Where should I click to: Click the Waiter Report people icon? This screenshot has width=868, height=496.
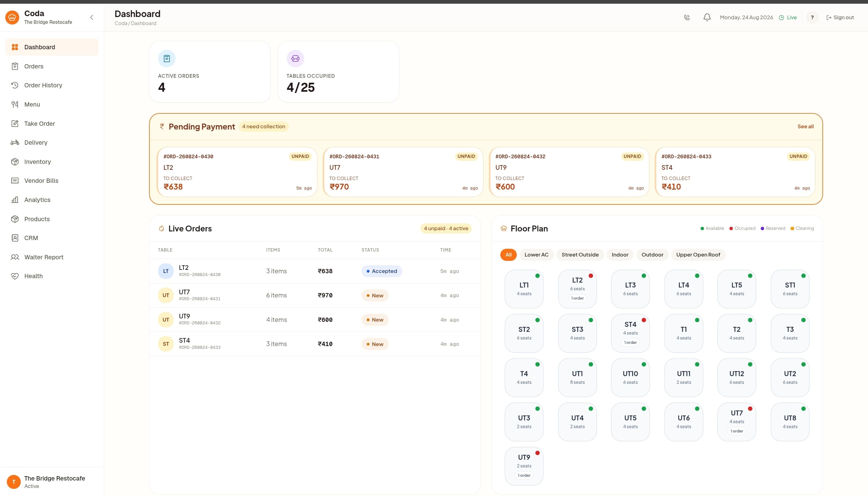click(15, 257)
